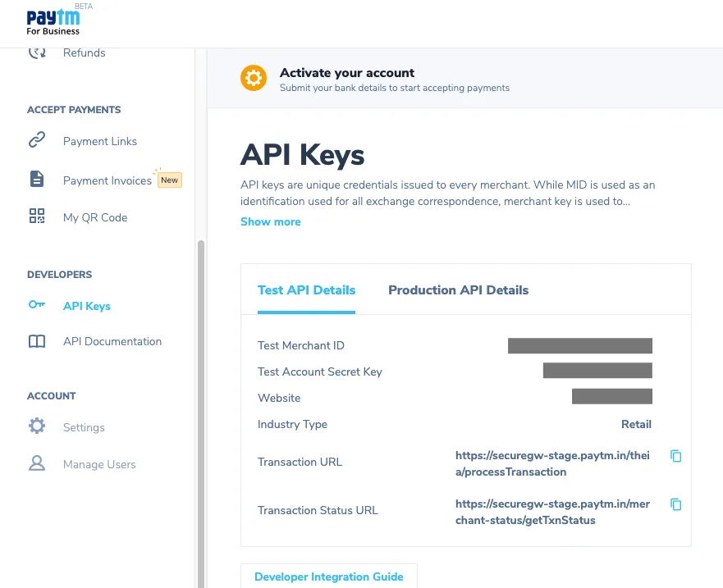Click the BETA label near the logo
Viewport: 723px width, 588px height.
(x=84, y=7)
